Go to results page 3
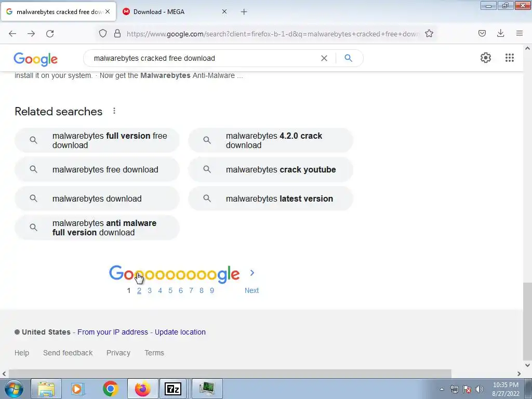The height and width of the screenshot is (399, 532). pos(150,290)
